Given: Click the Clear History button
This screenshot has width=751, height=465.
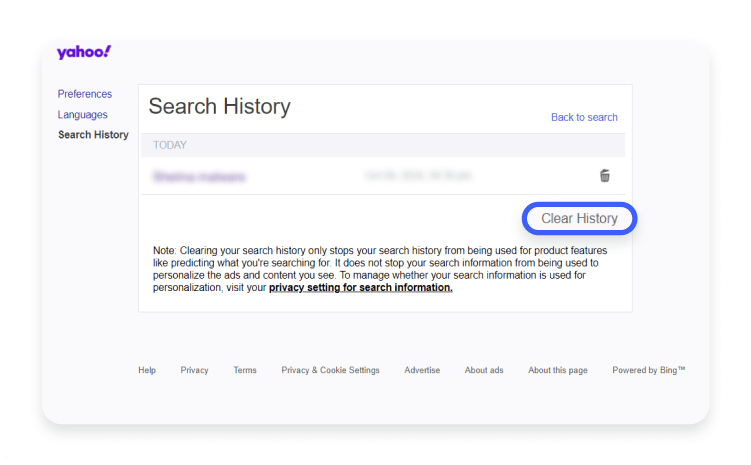Looking at the screenshot, I should coord(579,218).
